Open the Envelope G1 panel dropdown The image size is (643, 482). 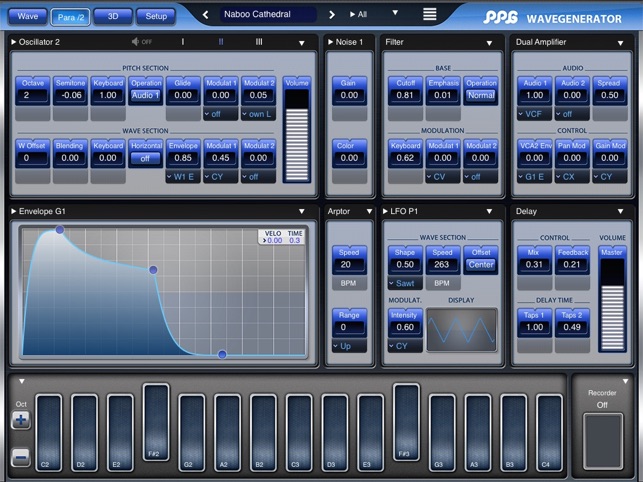(x=301, y=212)
